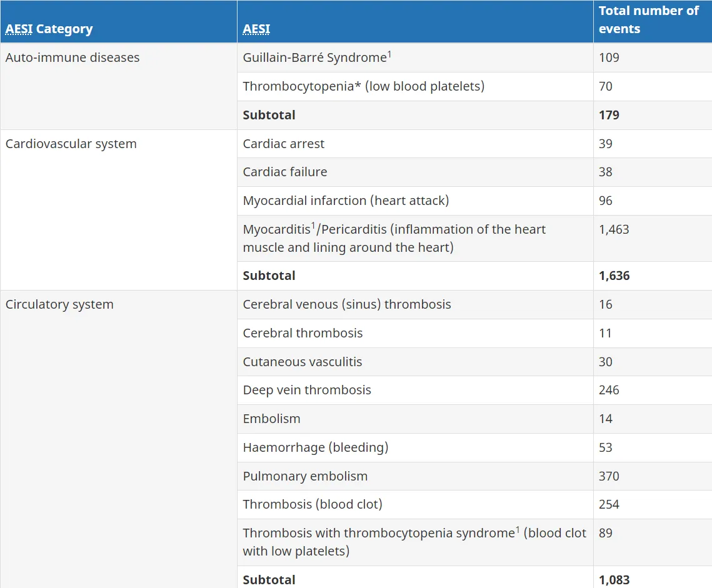This screenshot has height=588, width=712.
Task: Click the AESI abbreviation in Category header
Action: [19, 29]
